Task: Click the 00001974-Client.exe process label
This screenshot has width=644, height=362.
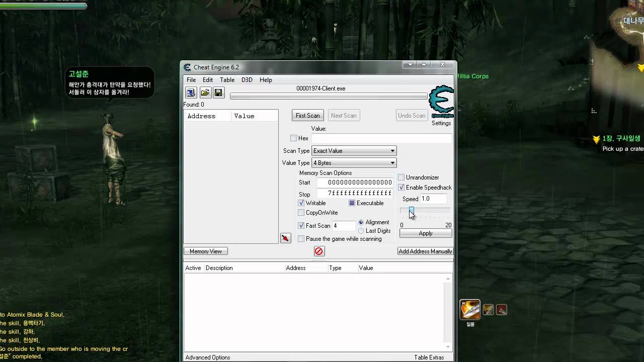Action: (321, 88)
